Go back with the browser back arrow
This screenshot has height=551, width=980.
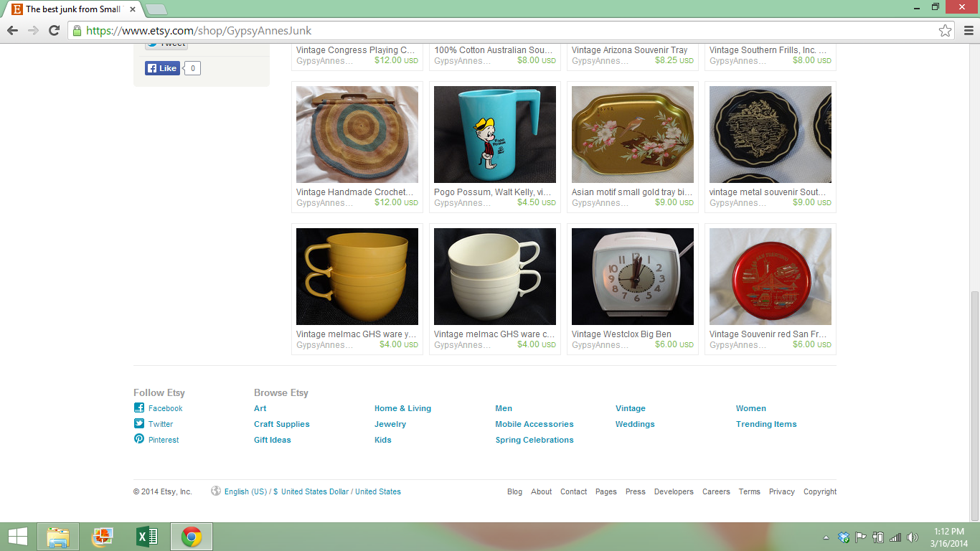(x=12, y=30)
